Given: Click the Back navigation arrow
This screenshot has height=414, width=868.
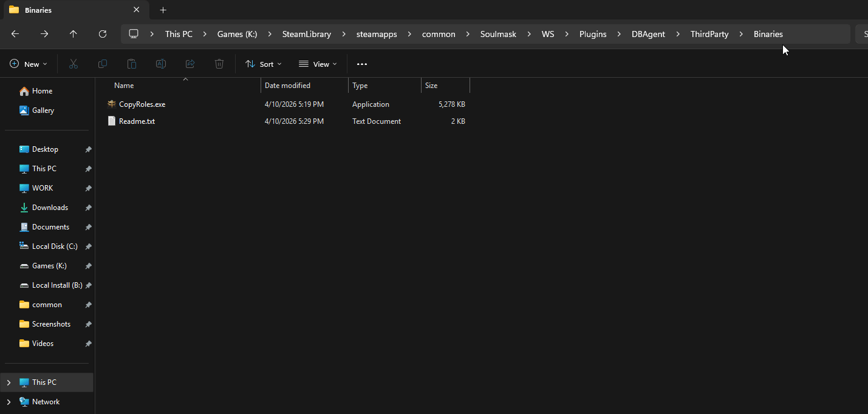Looking at the screenshot, I should (15, 34).
